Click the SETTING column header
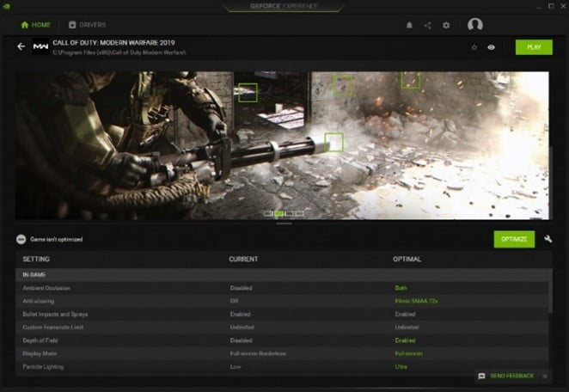 coord(36,259)
